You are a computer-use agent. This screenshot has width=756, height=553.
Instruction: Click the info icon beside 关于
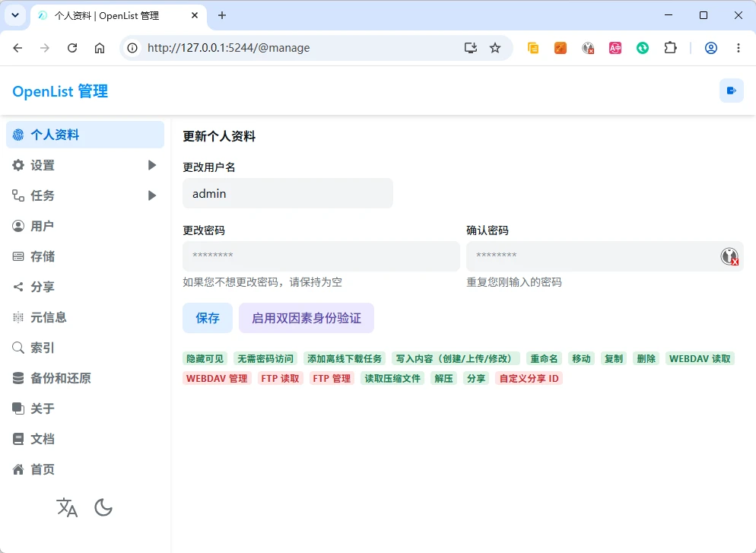pyautogui.click(x=18, y=408)
